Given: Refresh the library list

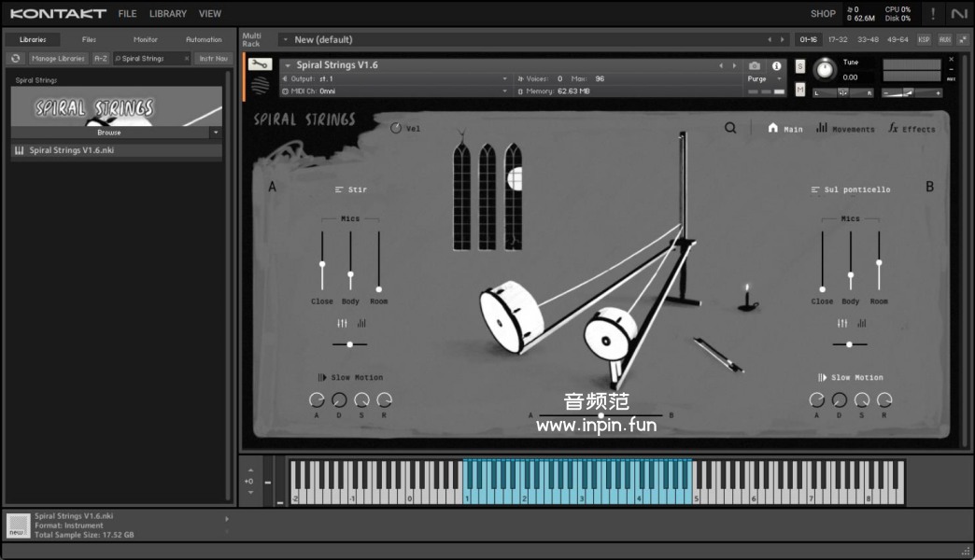Looking at the screenshot, I should (16, 59).
